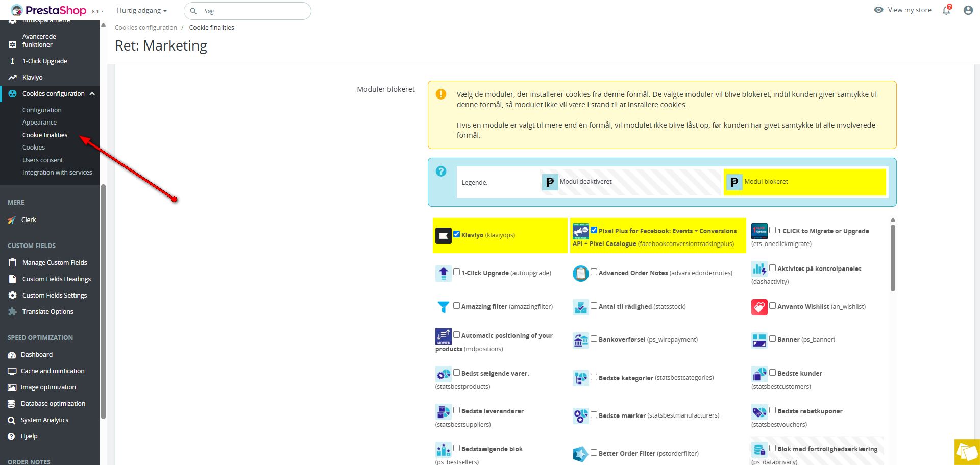Open Integration with services
Screen dimensions: 980x465
click(57, 173)
